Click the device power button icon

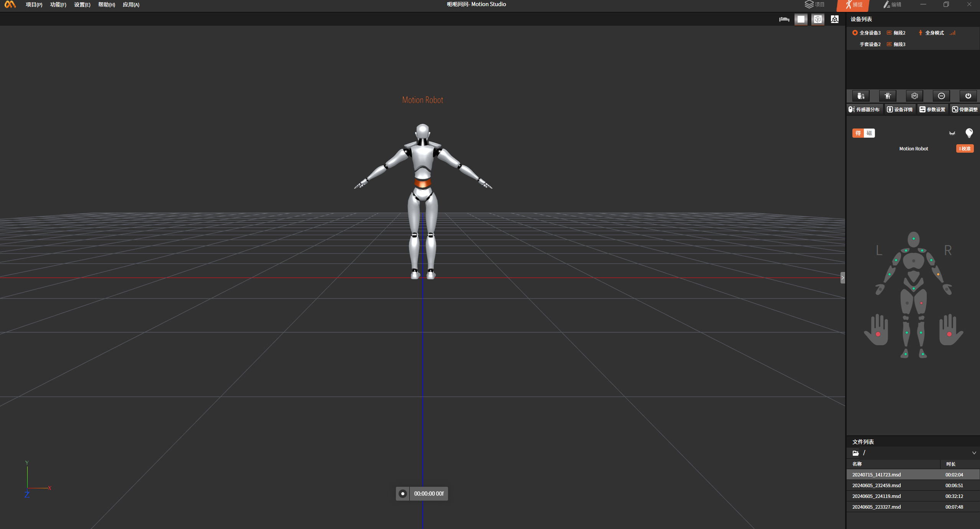[x=968, y=96]
